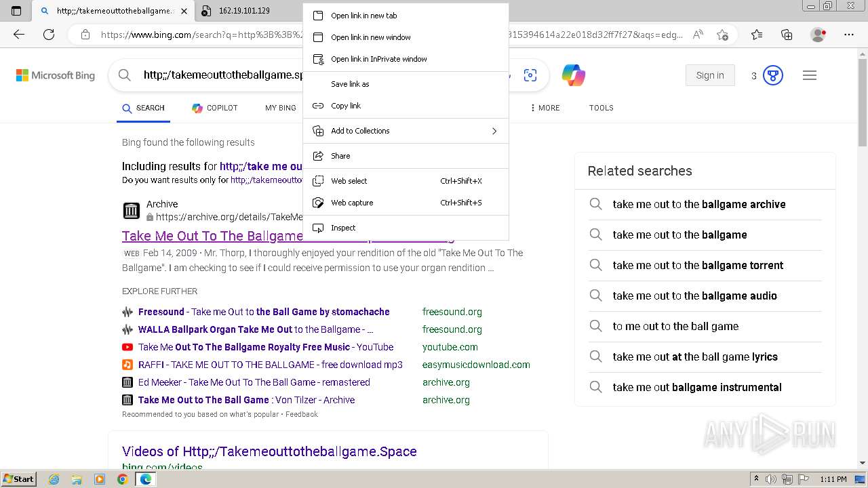868x488 pixels.
Task: Click the Sign in button
Action: [710, 75]
